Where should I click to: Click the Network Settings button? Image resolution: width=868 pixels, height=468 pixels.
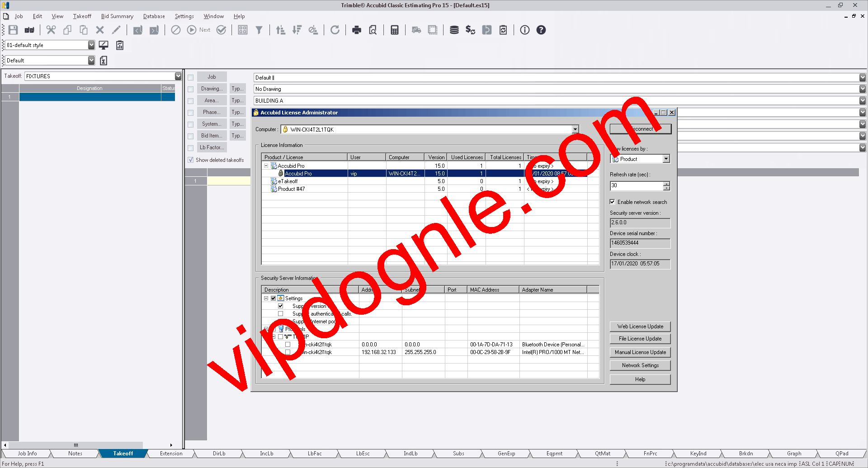point(640,365)
